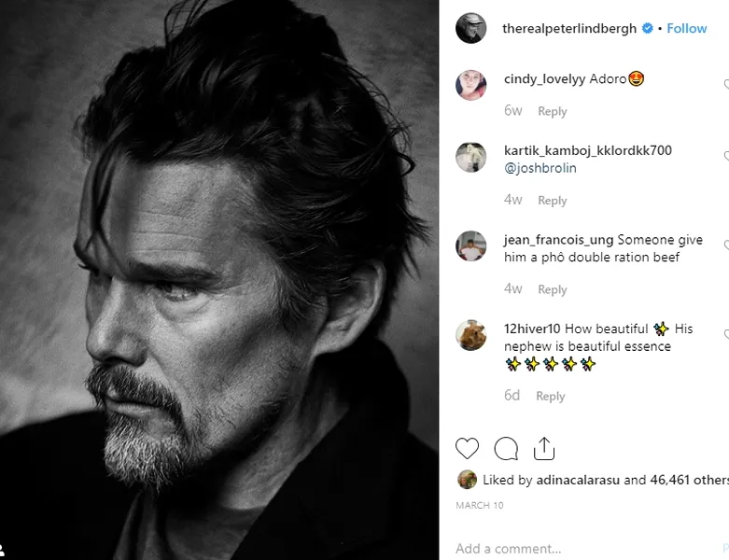Image resolution: width=729 pixels, height=560 pixels.
Task: Click therealpeterlindbergh username at top
Action: [x=569, y=29]
